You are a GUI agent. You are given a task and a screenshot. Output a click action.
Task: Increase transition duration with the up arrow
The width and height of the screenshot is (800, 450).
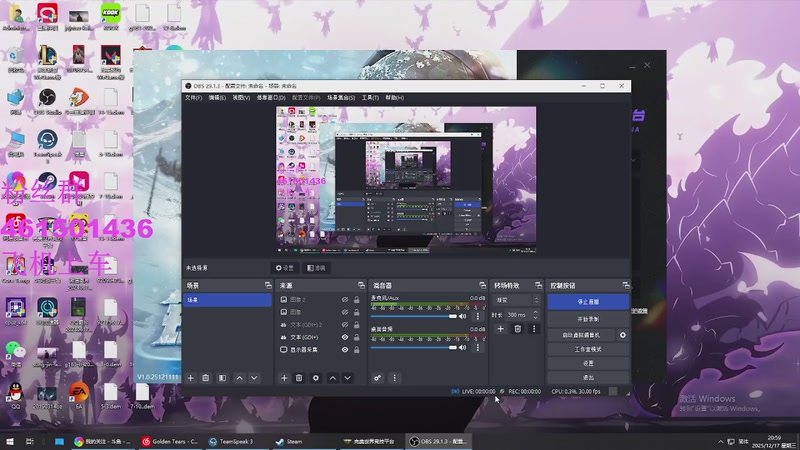tap(535, 312)
